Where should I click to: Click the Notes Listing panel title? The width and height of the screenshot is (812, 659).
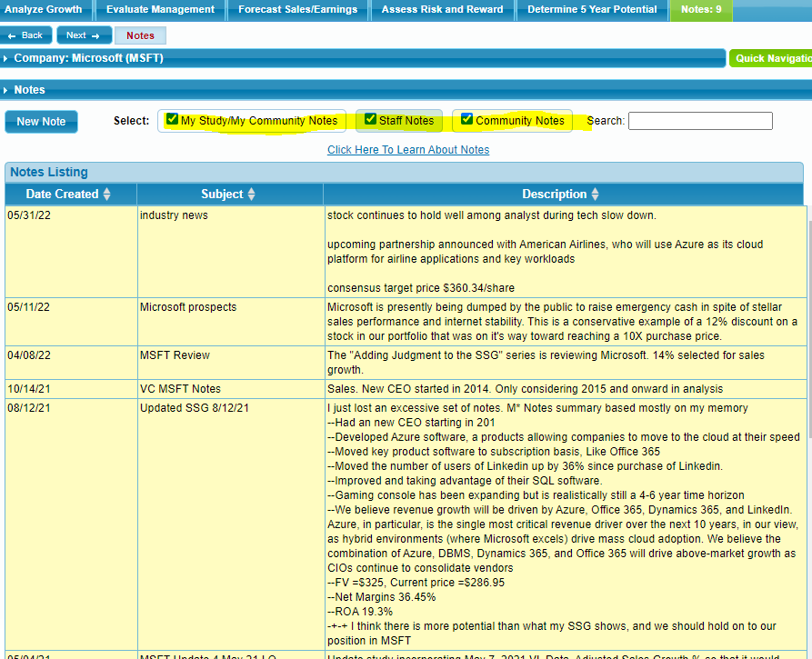click(49, 172)
